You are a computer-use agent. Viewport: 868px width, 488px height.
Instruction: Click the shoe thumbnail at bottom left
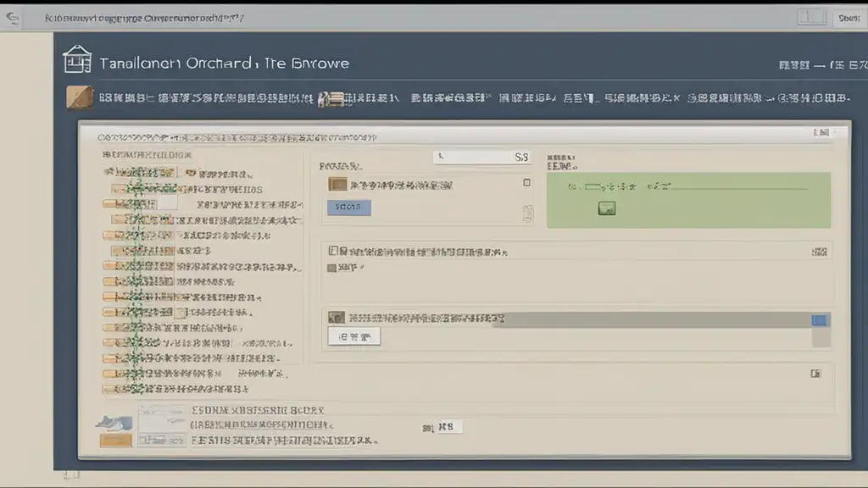(114, 424)
